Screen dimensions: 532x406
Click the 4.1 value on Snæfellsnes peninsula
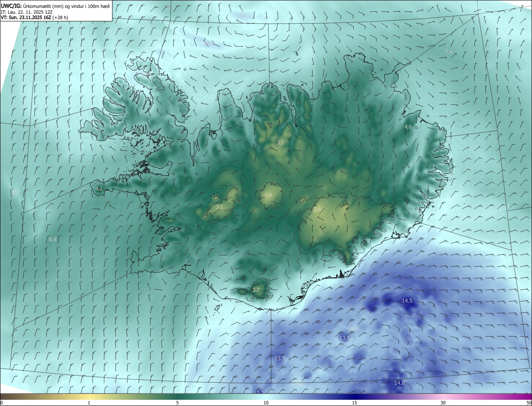click(x=99, y=188)
